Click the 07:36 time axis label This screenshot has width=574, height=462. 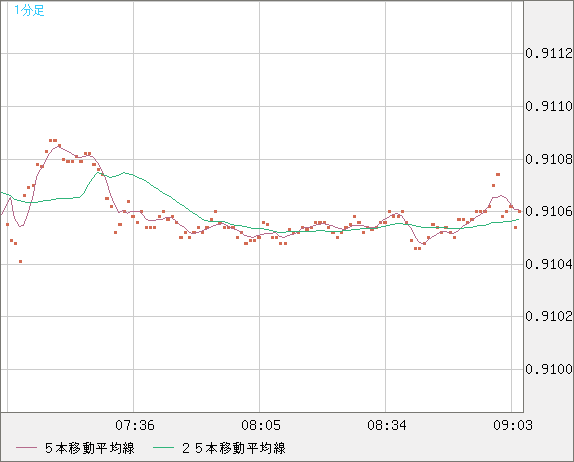pos(135,425)
